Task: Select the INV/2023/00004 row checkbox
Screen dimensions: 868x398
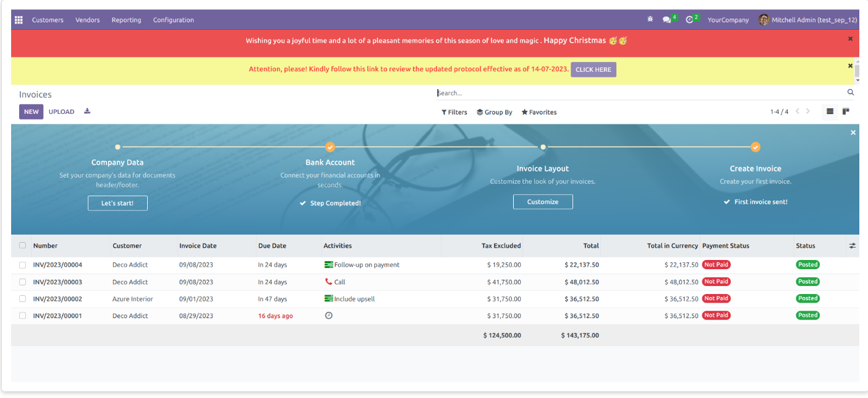Action: 23,265
